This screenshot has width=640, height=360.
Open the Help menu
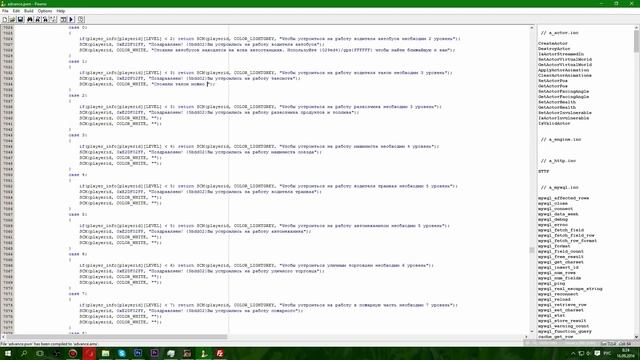(x=61, y=11)
